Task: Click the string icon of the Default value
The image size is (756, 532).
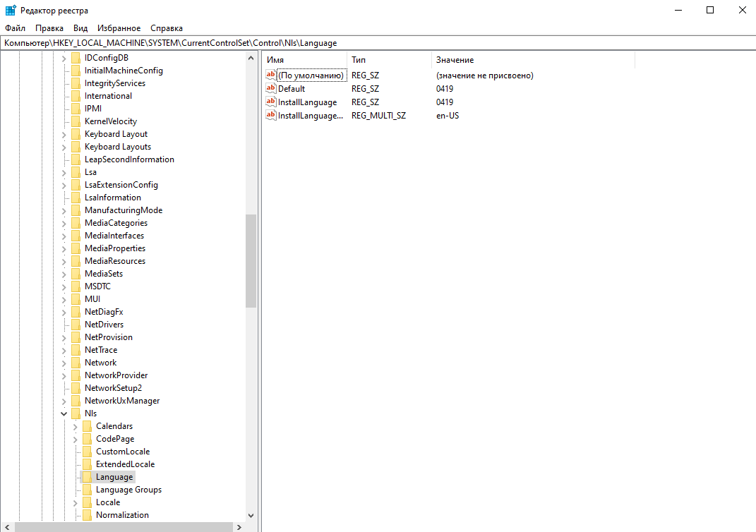Action: (x=271, y=88)
